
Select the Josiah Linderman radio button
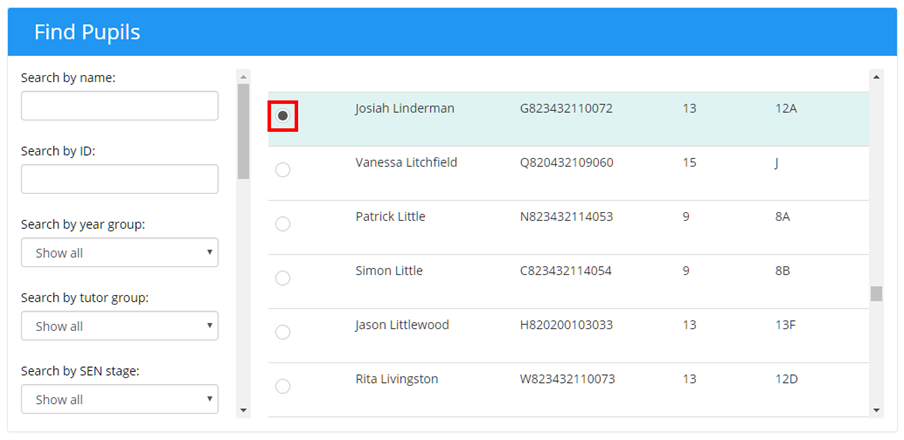pos(283,116)
